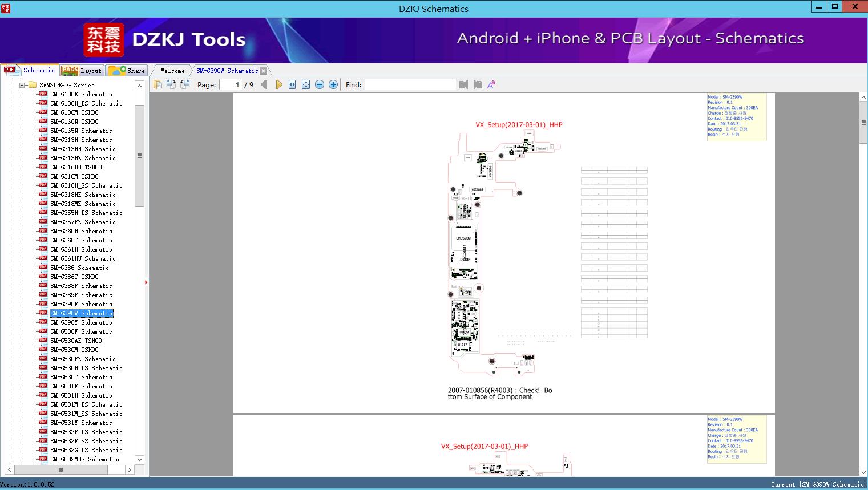This screenshot has width=868, height=490.
Task: Open SM-G386 Schematic
Action: click(x=79, y=268)
